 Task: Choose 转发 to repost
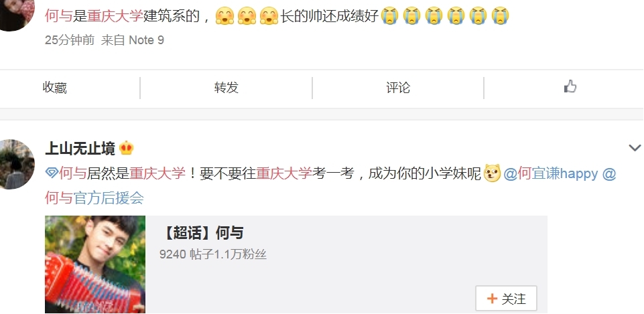(x=227, y=88)
